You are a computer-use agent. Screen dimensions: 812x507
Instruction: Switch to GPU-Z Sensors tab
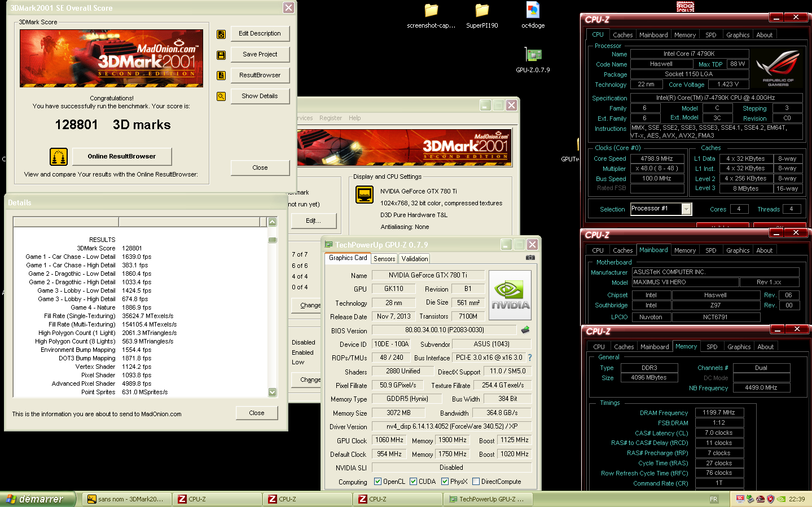pyautogui.click(x=384, y=259)
